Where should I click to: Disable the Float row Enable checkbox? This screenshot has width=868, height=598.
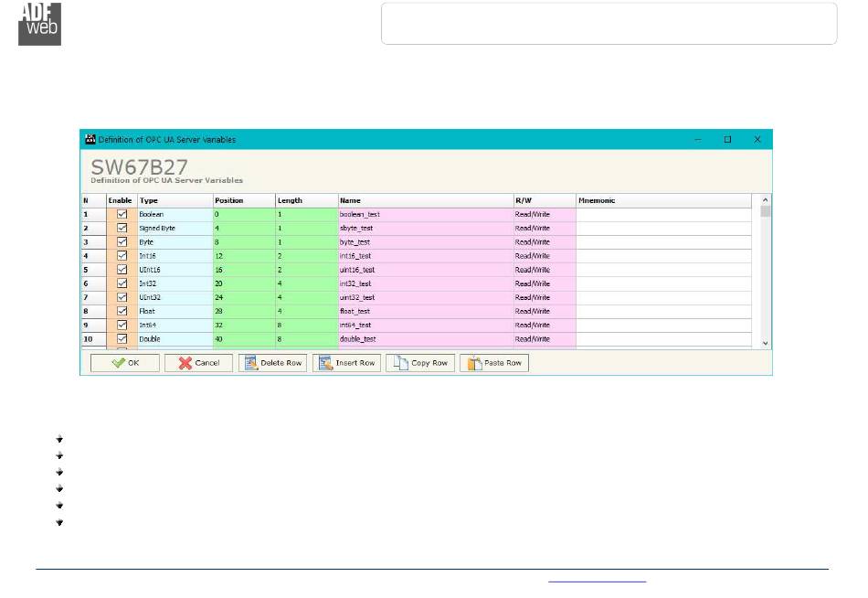(122, 311)
